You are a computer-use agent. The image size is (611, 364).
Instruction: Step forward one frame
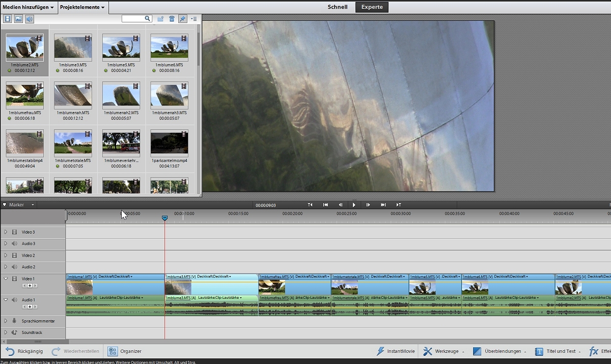tap(368, 205)
